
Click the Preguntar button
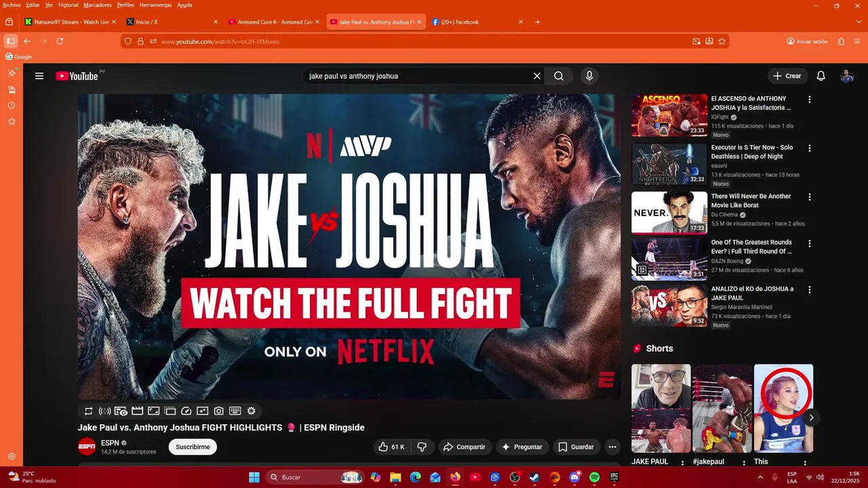pos(521,447)
